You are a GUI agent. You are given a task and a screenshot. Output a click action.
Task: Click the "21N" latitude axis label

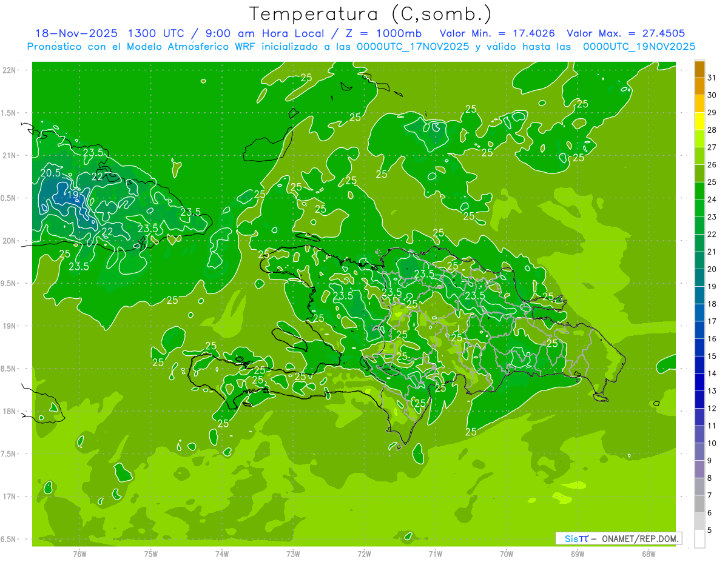[x=9, y=155]
